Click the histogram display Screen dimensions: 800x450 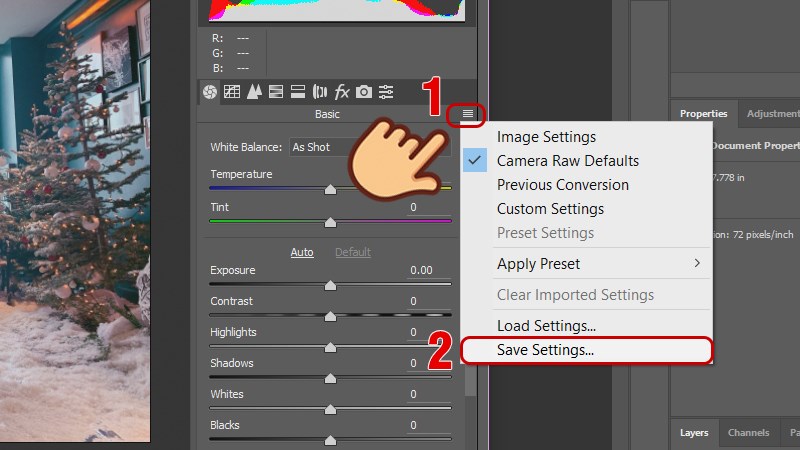pos(337,10)
